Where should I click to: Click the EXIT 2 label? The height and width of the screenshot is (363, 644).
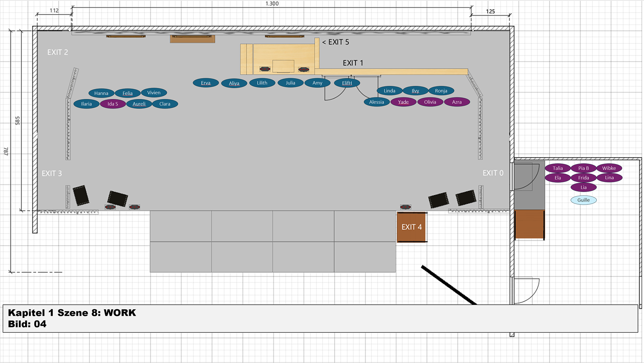(x=57, y=52)
